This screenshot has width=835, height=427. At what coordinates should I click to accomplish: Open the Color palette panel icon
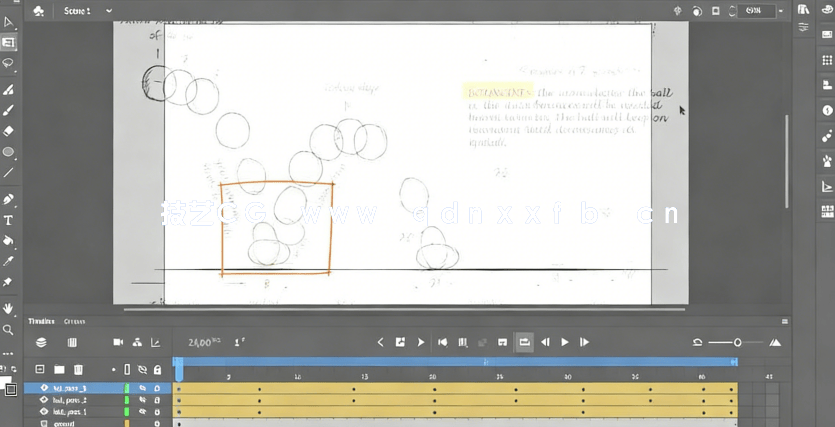click(827, 10)
